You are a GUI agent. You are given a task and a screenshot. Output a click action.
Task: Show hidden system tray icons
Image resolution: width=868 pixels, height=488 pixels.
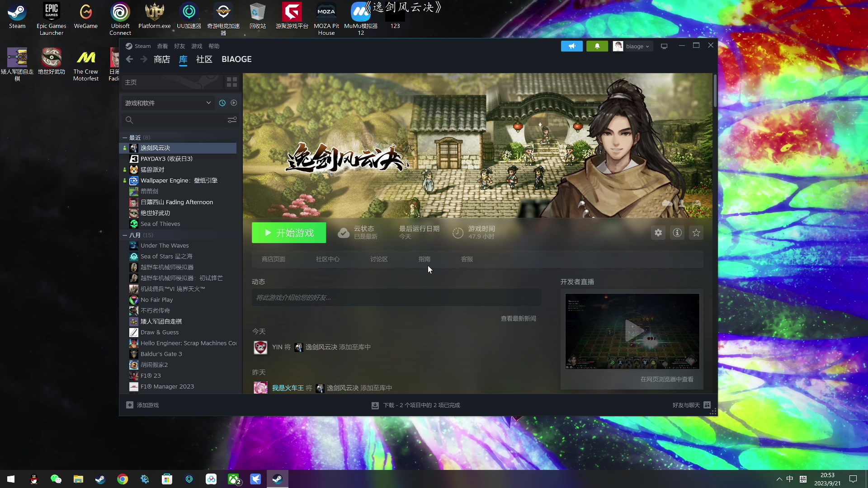(779, 479)
